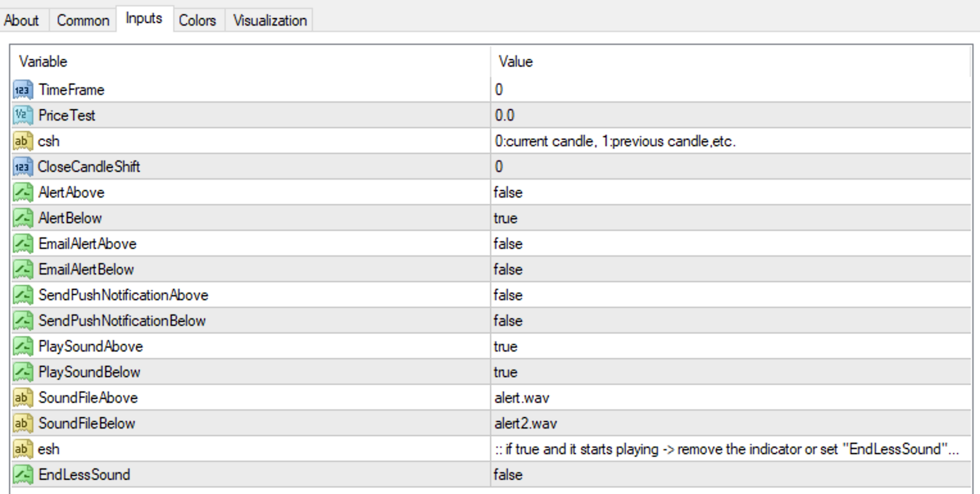Click the string icon beside csh
The width and height of the screenshot is (980, 494).
pos(22,141)
